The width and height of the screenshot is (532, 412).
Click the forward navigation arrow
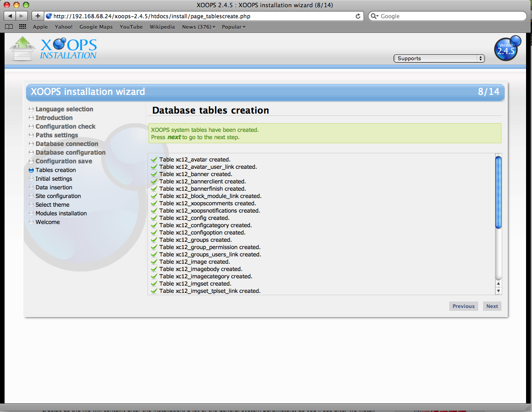click(x=21, y=16)
